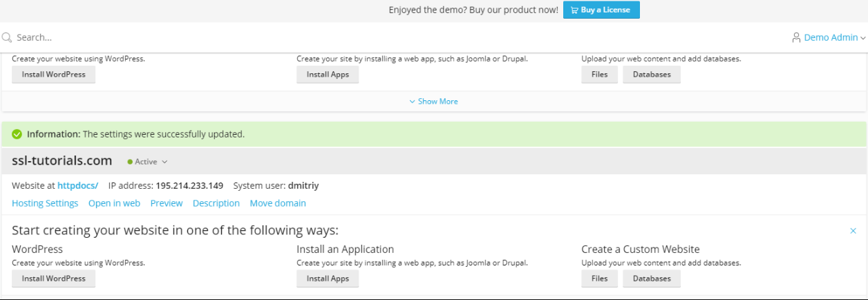Click the ssl-tutorials.com domain name
The height and width of the screenshot is (300, 868).
click(62, 161)
